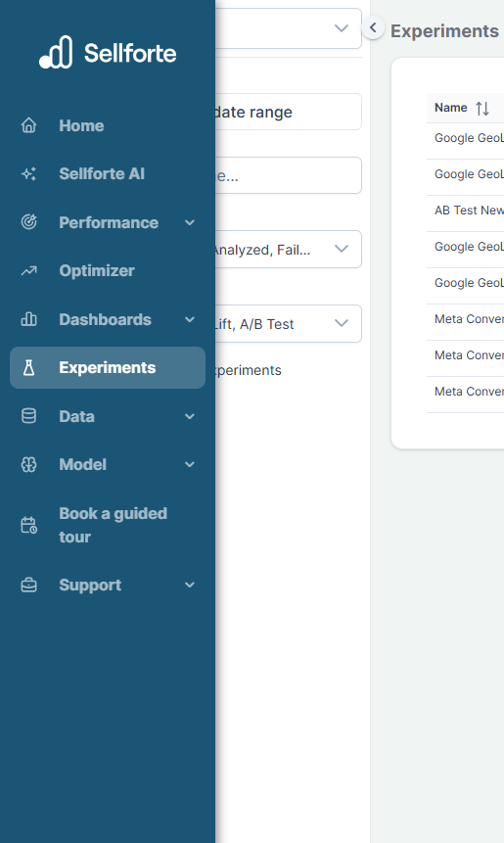
Task: Click the Support briefcase icon
Action: (x=29, y=585)
